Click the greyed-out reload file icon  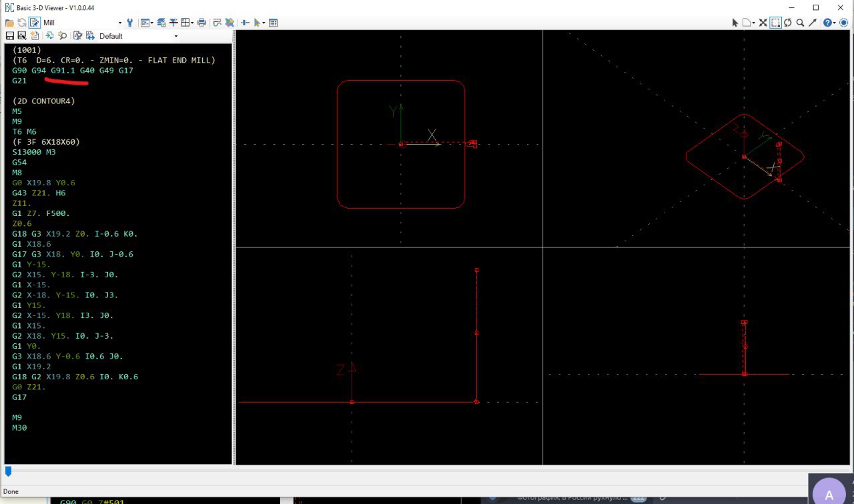[x=22, y=23]
